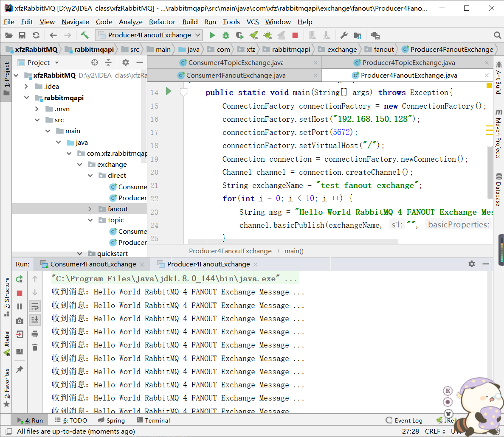Image resolution: width=504 pixels, height=437 pixels.
Task: Save all files toolbar icon
Action: point(22,35)
